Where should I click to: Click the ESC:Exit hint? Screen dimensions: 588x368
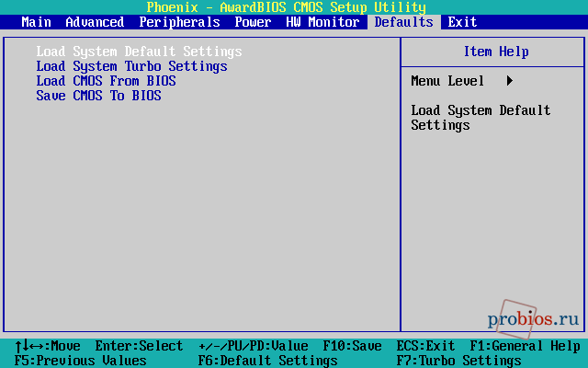pyautogui.click(x=425, y=346)
